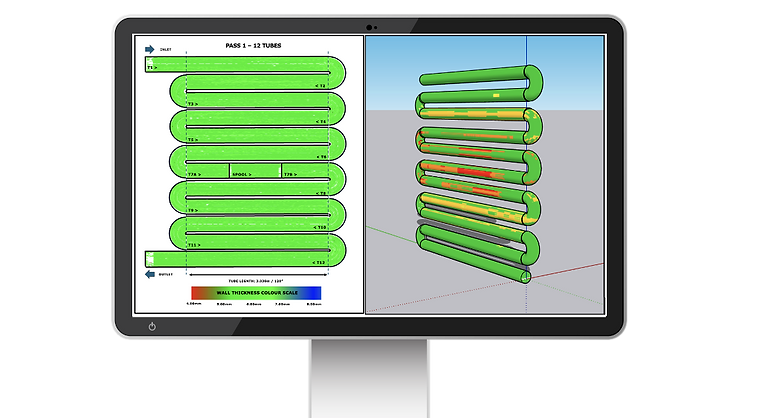
Task: Click the red segment in the 3D coil model
Action: (x=474, y=172)
